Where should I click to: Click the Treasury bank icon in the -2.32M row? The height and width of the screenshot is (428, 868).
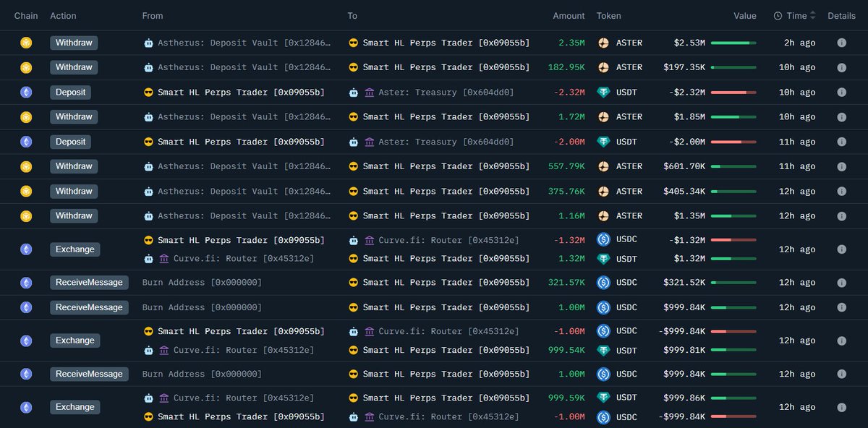[370, 92]
